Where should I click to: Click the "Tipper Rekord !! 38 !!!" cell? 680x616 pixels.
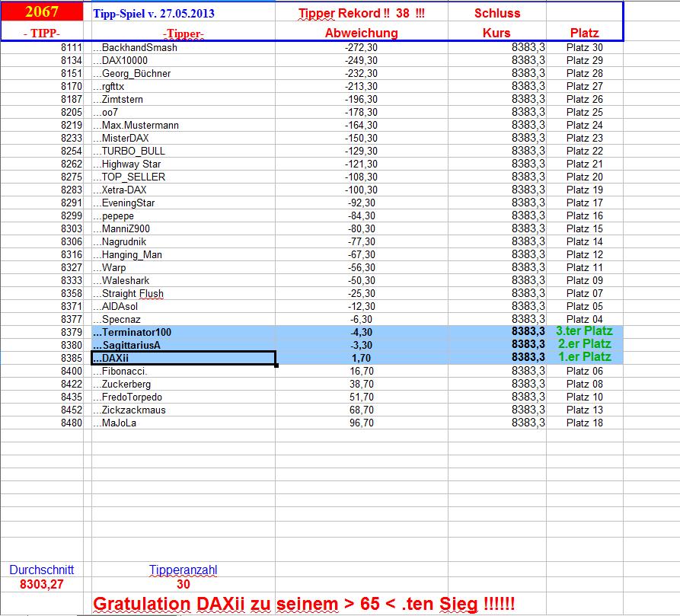pyautogui.click(x=362, y=13)
